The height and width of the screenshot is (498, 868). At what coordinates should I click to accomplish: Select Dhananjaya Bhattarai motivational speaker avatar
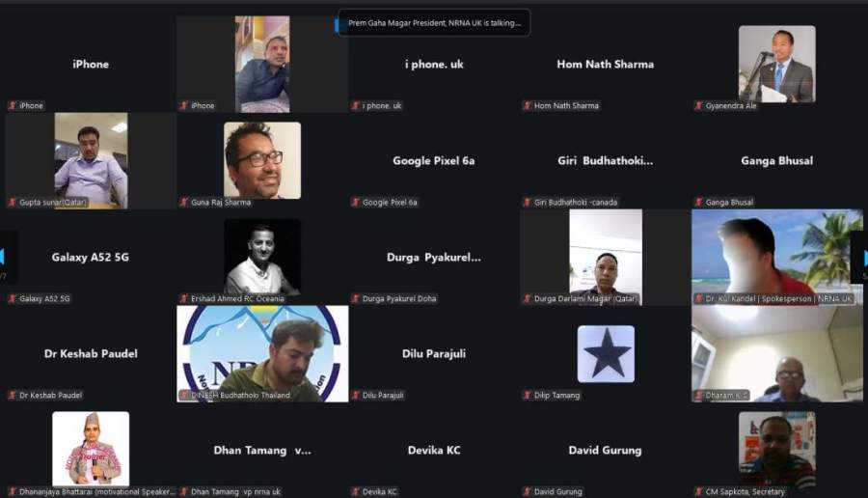coord(91,449)
